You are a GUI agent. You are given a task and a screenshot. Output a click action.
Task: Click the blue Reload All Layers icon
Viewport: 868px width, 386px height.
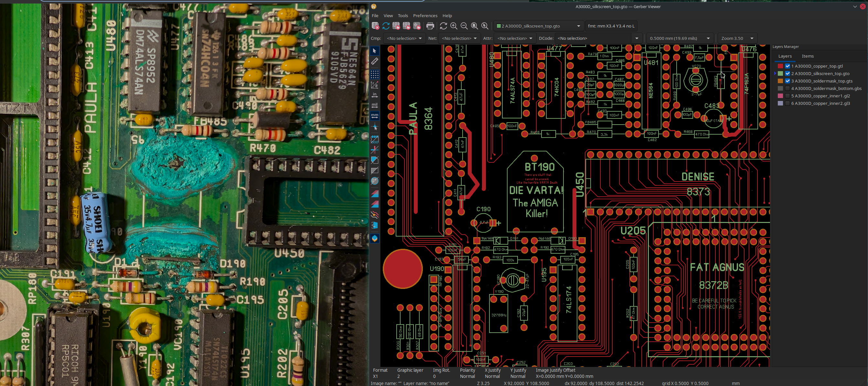click(x=386, y=26)
